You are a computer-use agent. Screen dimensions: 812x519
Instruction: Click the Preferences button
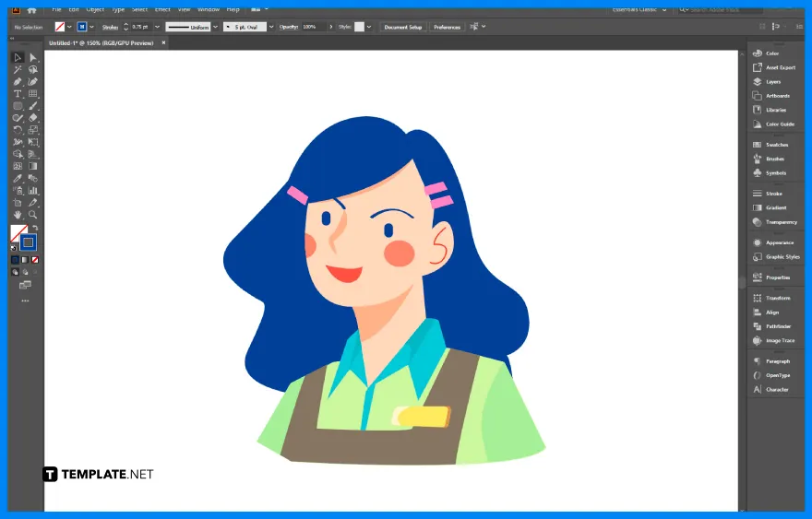[x=447, y=27]
